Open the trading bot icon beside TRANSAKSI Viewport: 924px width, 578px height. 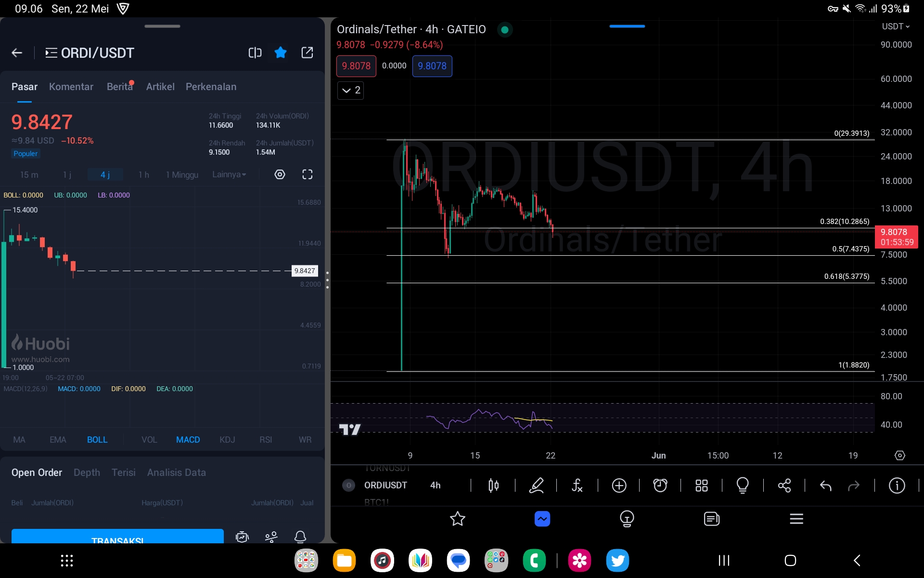point(242,537)
